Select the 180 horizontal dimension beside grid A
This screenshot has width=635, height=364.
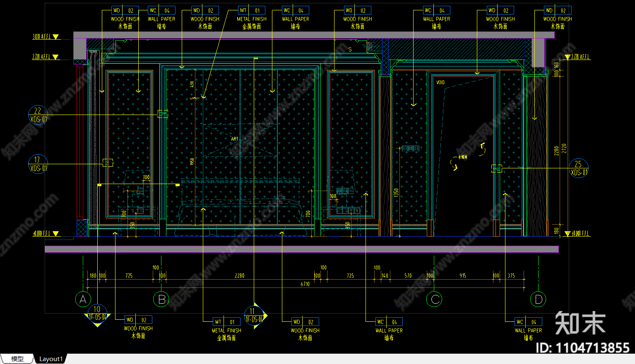click(93, 275)
